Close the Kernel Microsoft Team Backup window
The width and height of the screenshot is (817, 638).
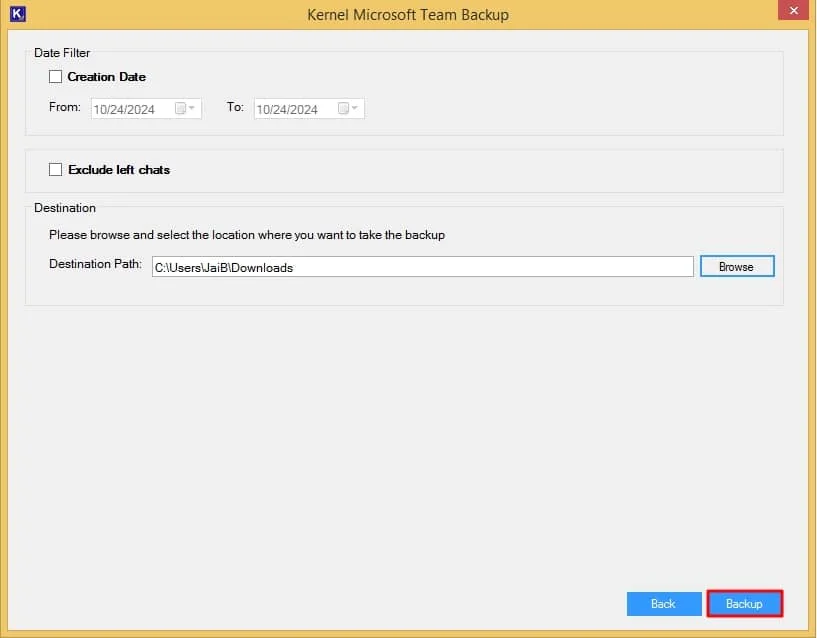(x=793, y=10)
